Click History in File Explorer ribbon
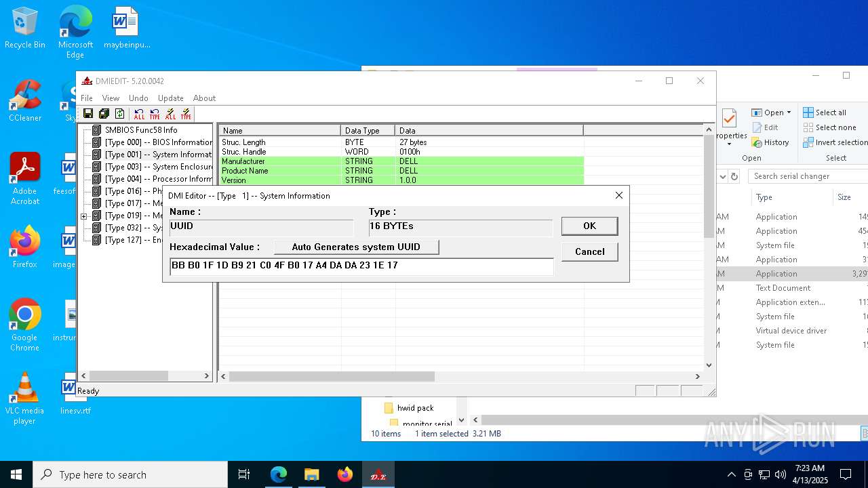The height and width of the screenshot is (488, 868). (770, 142)
